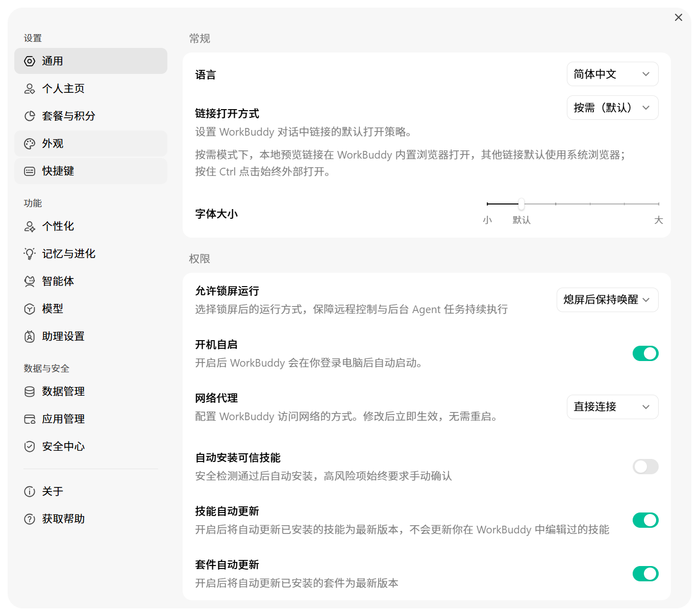Image resolution: width=699 pixels, height=616 pixels.
Task: Open the 数据管理 label in sidebar
Action: tap(63, 392)
